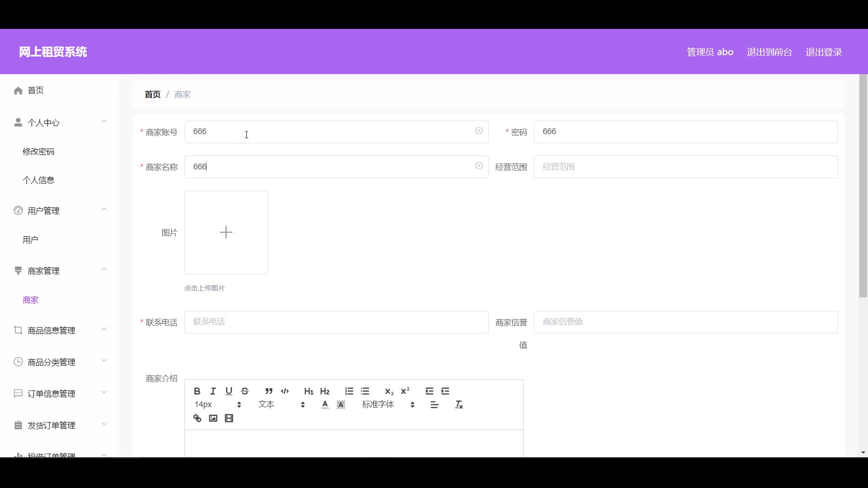The image size is (868, 488).
Task: Toggle bullet list in the editor
Action: tap(365, 391)
